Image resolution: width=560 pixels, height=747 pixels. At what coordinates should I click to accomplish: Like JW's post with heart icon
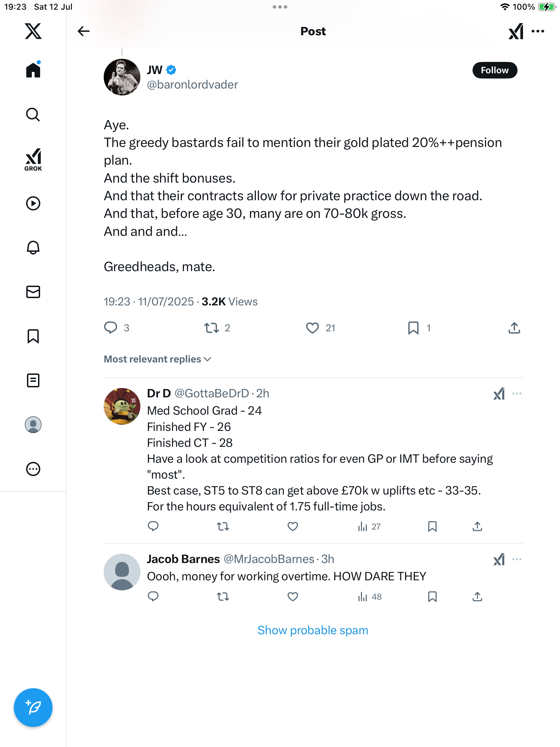pyautogui.click(x=312, y=328)
